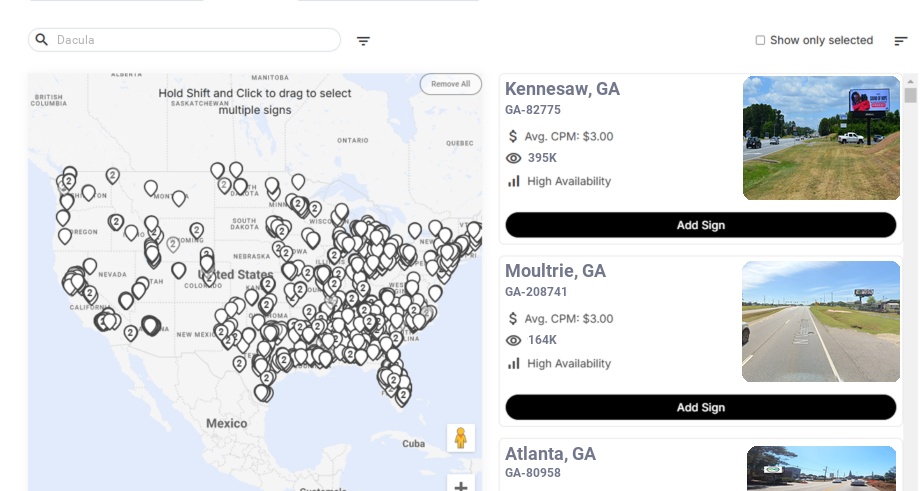Open the Kennesaw billboard photo thumbnail
Viewport: 920px width, 491px height.
pos(821,138)
